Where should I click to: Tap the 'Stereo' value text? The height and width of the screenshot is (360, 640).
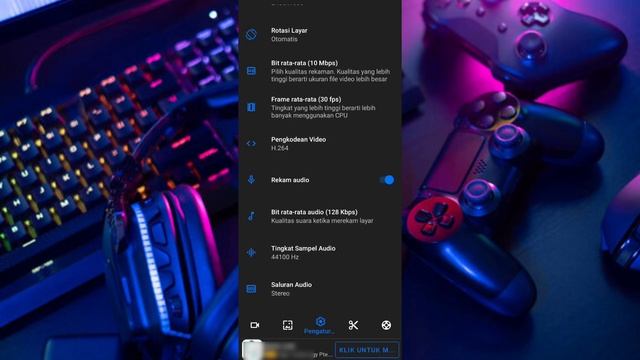(280, 293)
